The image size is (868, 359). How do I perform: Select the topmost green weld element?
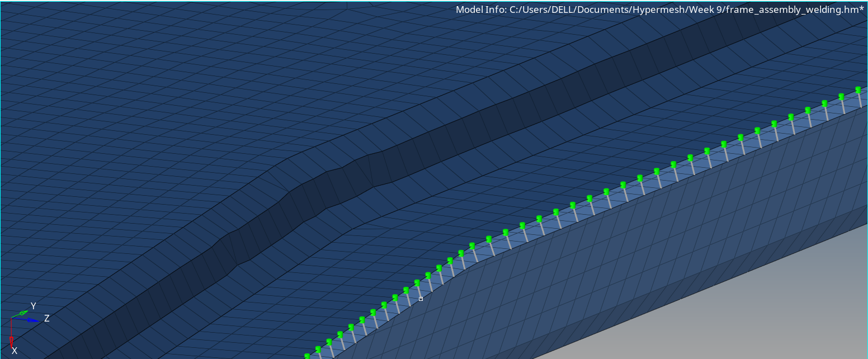[x=858, y=91]
